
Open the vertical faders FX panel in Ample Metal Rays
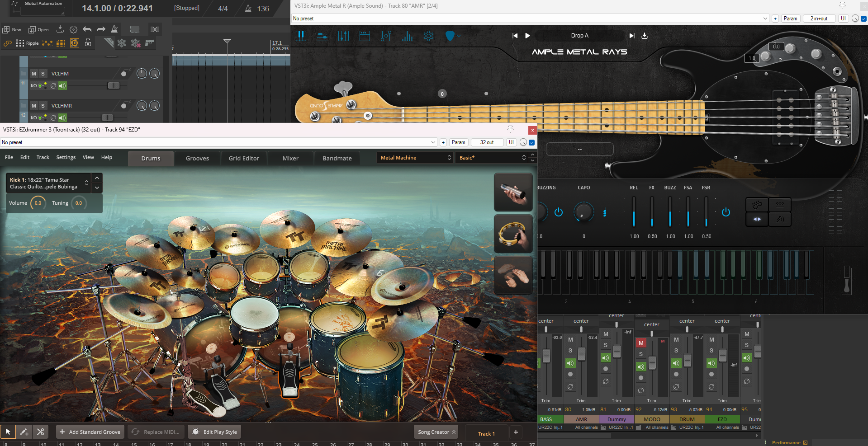pos(386,36)
